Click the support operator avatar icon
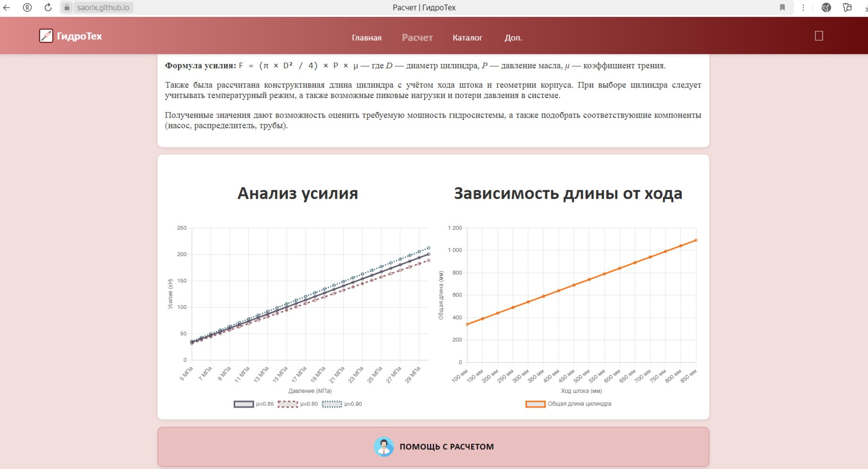This screenshot has height=469, width=868. point(383,446)
